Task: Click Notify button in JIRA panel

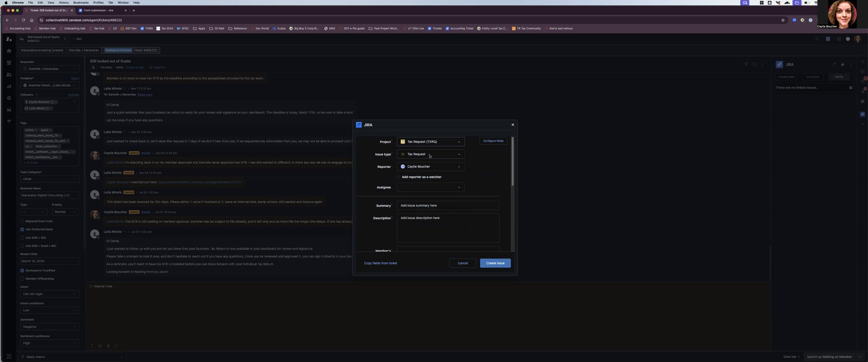Action: tap(839, 77)
